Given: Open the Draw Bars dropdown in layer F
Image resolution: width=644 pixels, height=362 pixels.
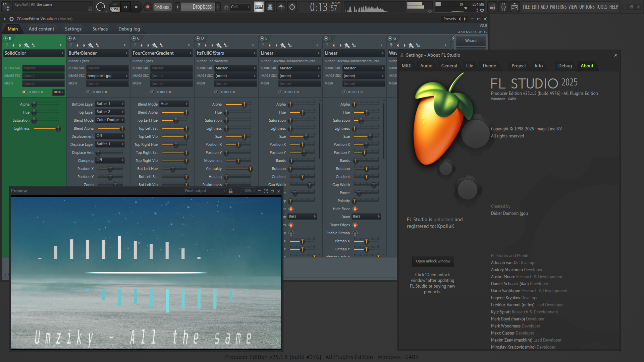Looking at the screenshot, I should click(366, 217).
